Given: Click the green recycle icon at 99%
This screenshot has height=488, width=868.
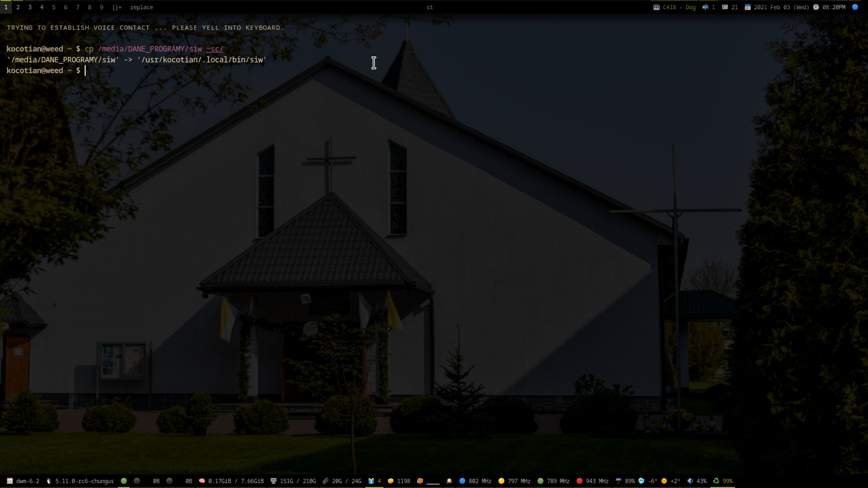Looking at the screenshot, I should tap(716, 481).
